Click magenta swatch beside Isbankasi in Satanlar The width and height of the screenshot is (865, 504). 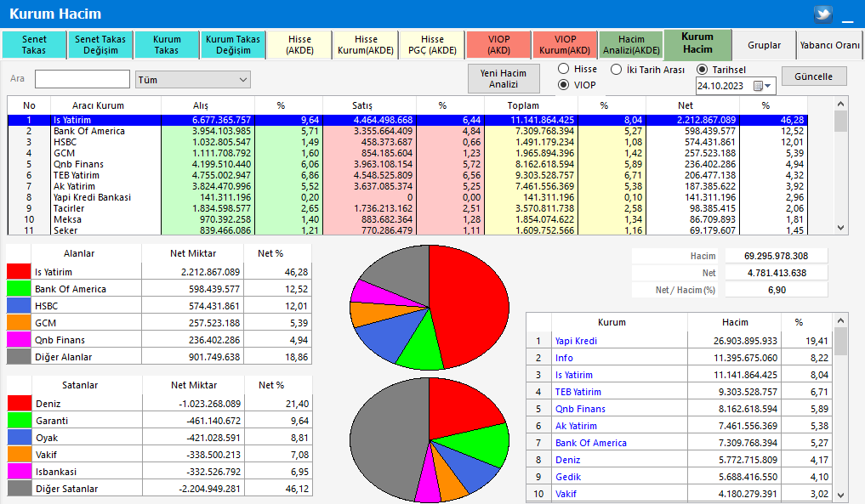pyautogui.click(x=20, y=472)
